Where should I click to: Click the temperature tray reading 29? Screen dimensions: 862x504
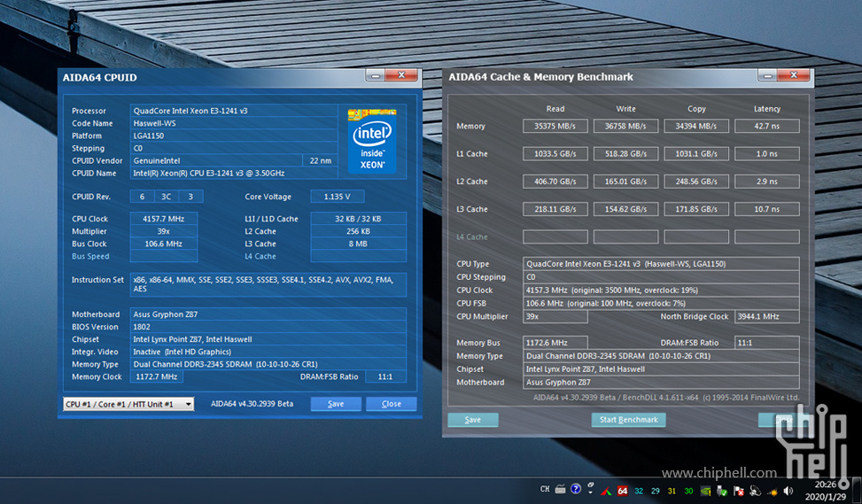[x=656, y=491]
